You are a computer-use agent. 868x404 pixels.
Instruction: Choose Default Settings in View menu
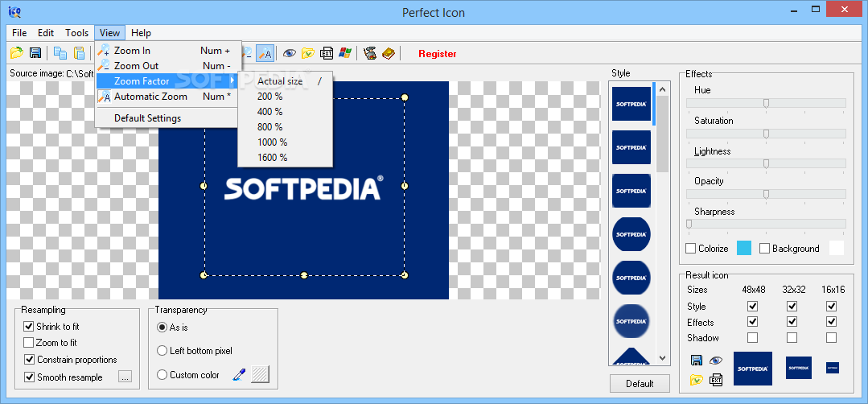[x=168, y=117]
